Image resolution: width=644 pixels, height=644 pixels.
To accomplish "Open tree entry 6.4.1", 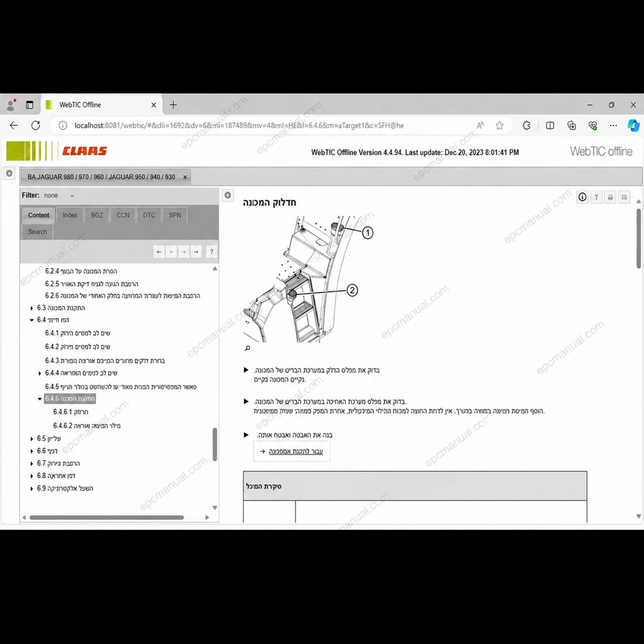I will [78, 333].
